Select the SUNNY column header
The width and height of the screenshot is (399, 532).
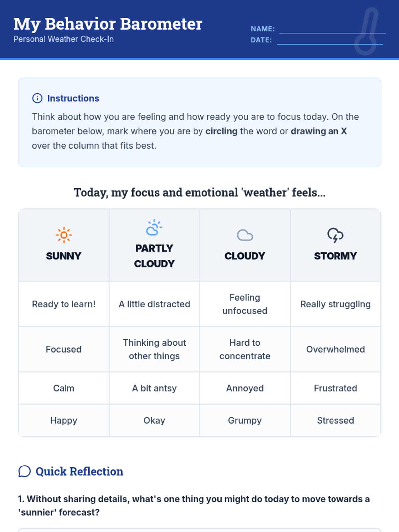(64, 256)
